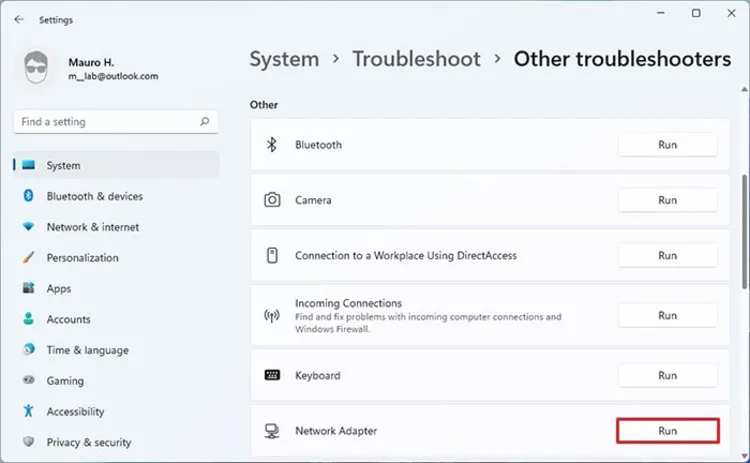Go to System breadcrumb
The image size is (750, 463).
tap(284, 59)
